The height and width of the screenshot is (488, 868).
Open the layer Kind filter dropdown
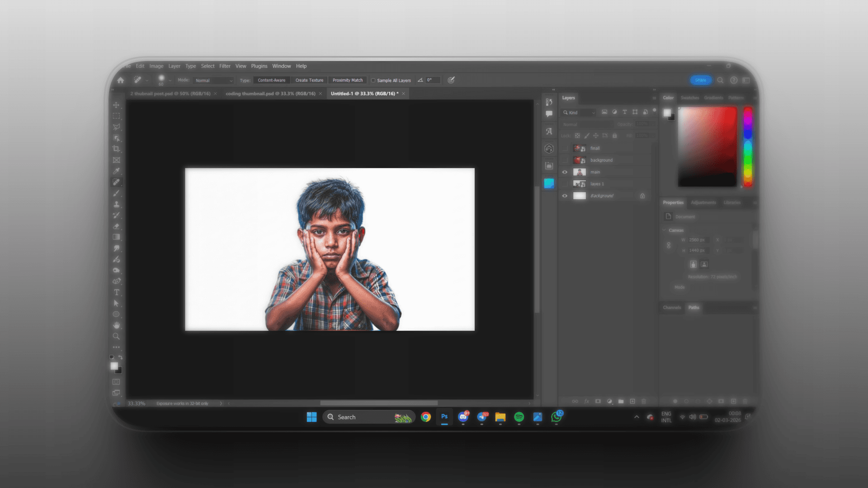(579, 113)
